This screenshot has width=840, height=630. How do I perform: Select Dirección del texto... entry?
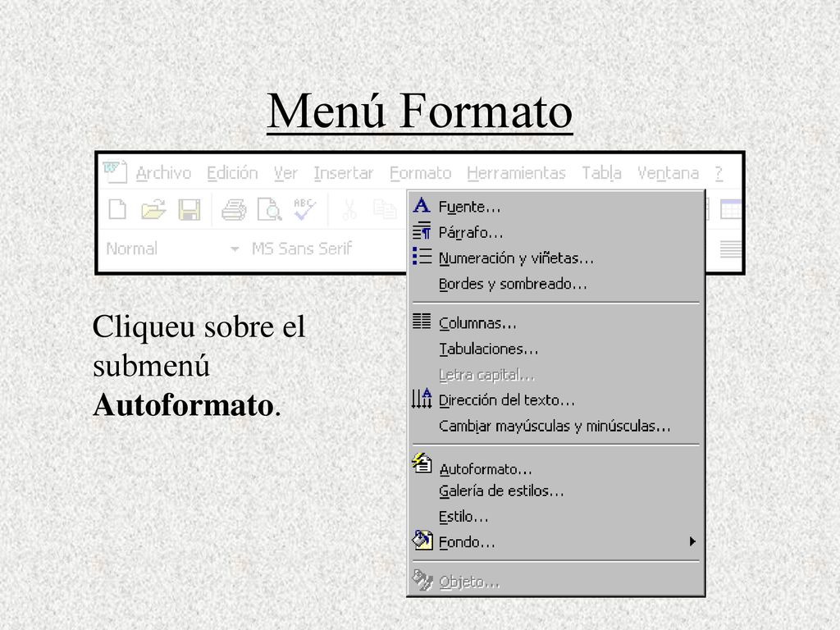[x=556, y=400]
